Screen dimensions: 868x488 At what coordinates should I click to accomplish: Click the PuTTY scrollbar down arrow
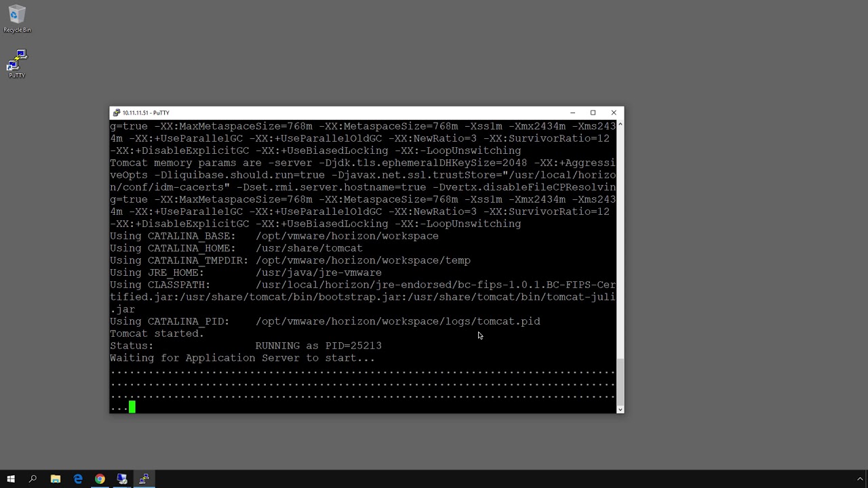pos(620,409)
